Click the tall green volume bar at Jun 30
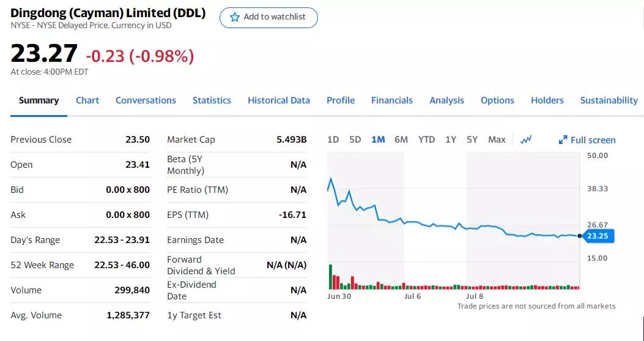This screenshot has width=644, height=341. 330,277
